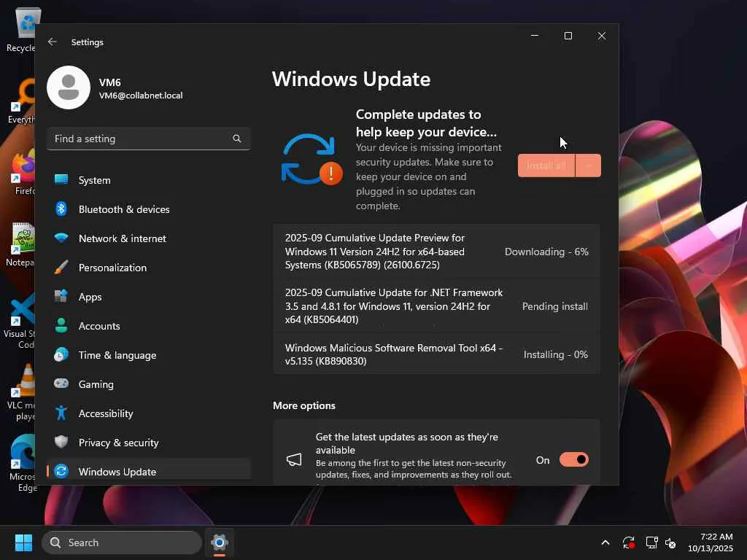Click the back arrow in Settings
The image size is (747, 560).
click(x=53, y=42)
